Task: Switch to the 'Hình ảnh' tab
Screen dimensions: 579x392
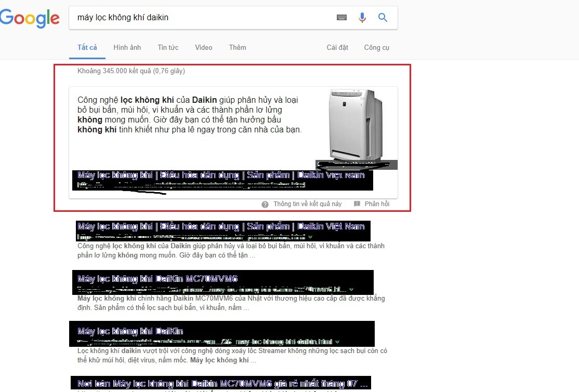Action: click(x=127, y=48)
